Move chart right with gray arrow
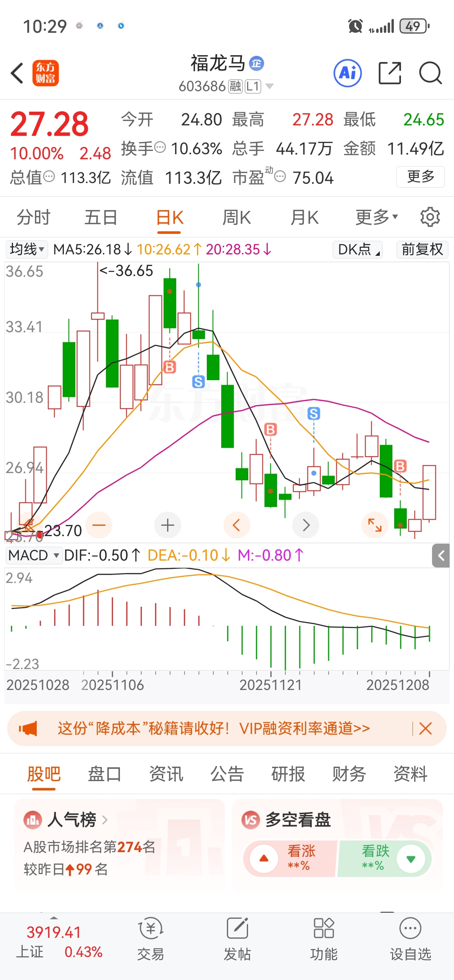The height and width of the screenshot is (980, 454). point(306,525)
